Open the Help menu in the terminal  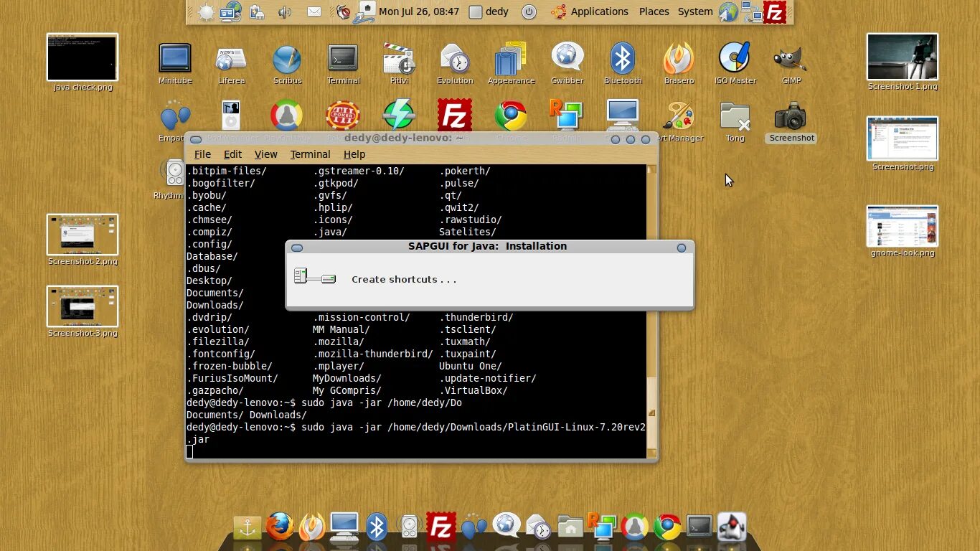tap(354, 154)
